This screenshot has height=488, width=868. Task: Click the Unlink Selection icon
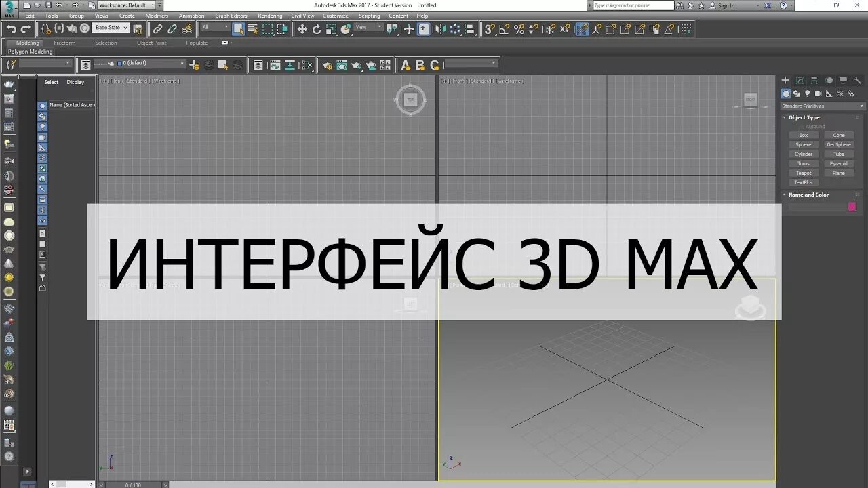click(172, 29)
